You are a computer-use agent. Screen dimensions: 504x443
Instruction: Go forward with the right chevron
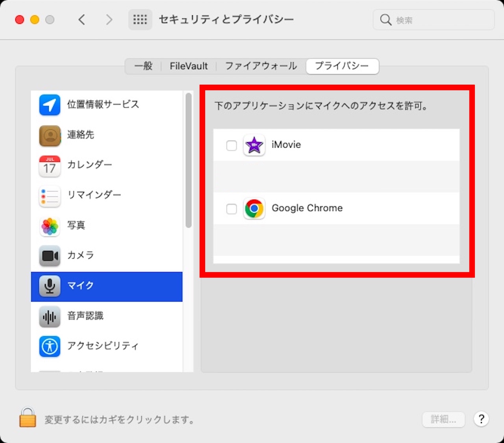click(109, 19)
